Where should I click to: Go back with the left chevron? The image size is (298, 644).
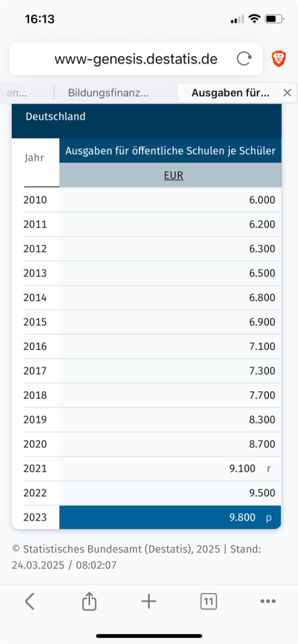(30, 602)
